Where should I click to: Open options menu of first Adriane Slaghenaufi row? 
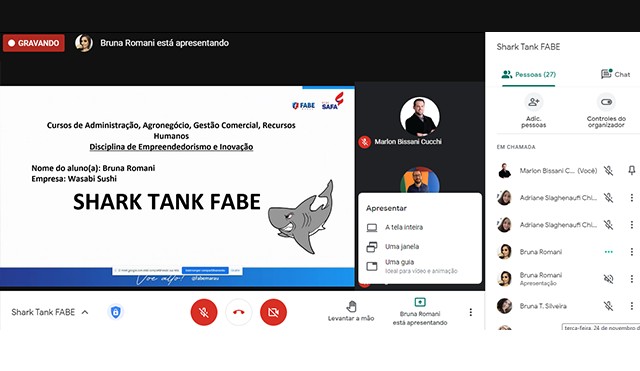click(631, 198)
